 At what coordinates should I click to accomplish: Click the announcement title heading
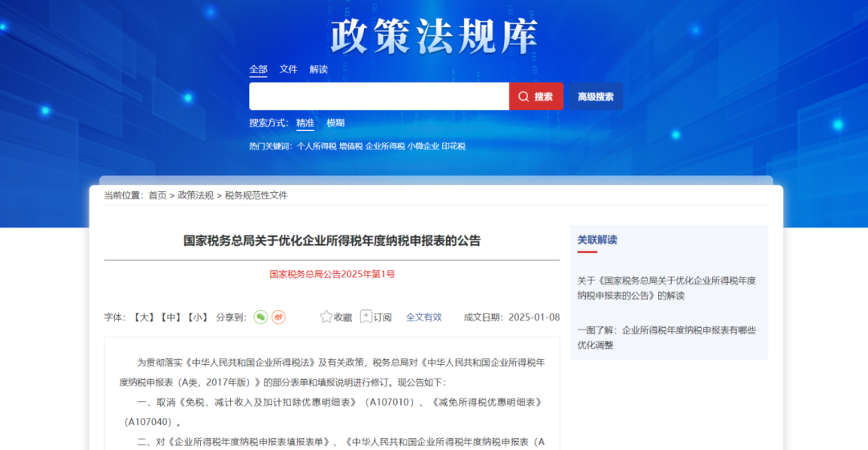(332, 241)
